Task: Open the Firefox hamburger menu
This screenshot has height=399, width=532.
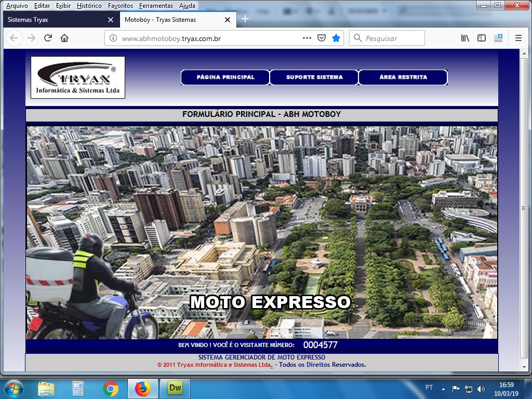Action: click(x=518, y=38)
